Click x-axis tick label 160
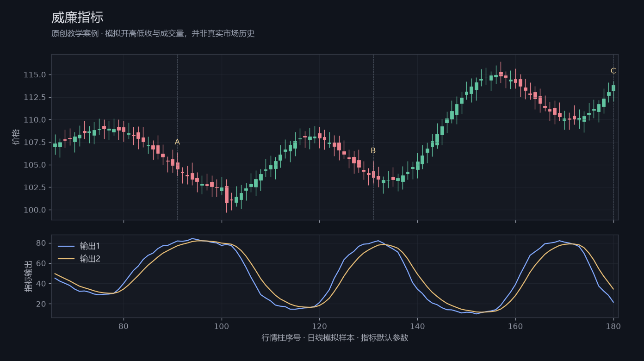Screen dimensions: 644x361 coord(515,326)
